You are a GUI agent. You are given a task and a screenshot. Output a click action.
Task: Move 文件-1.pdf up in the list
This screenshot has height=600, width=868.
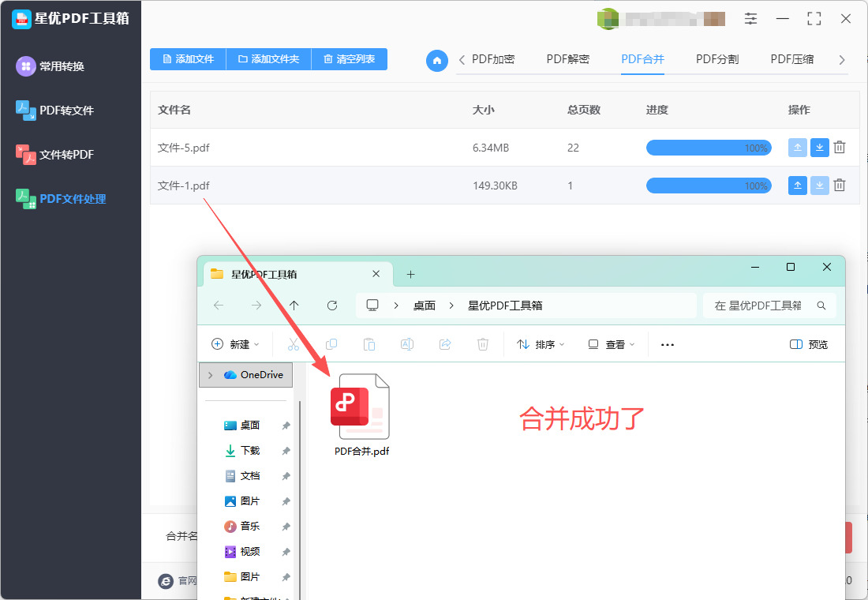coord(797,186)
